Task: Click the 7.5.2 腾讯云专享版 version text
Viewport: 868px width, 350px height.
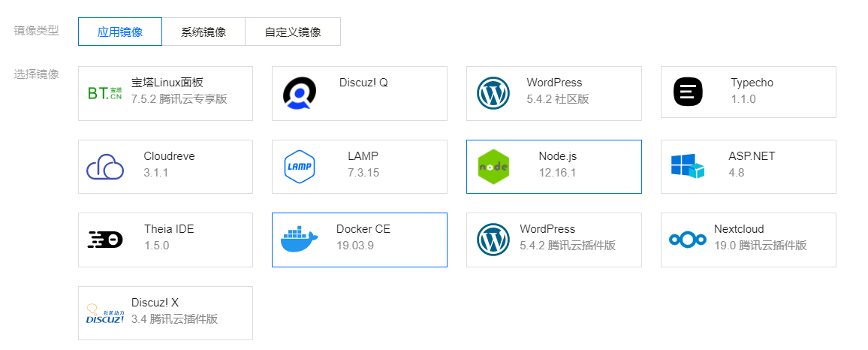Action: click(179, 99)
